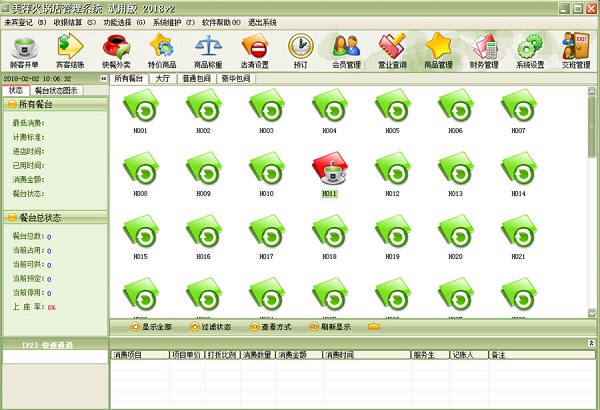
Task: Select dining table H013
Action: click(455, 174)
